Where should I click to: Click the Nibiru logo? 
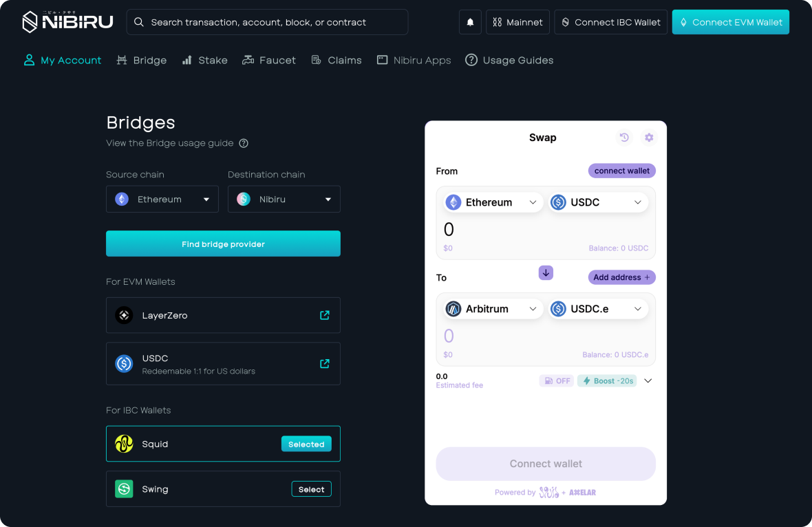tap(67, 22)
